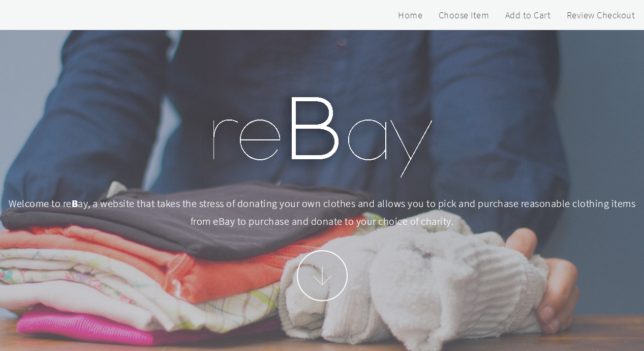Image resolution: width=644 pixels, height=351 pixels.
Task: Click the word 'eBay' in the description
Action: (x=224, y=221)
